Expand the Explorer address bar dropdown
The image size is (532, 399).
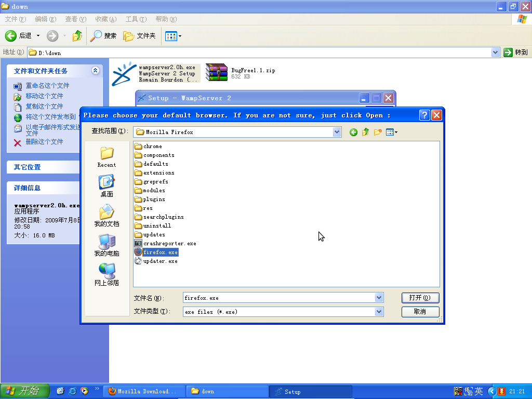[x=495, y=52]
